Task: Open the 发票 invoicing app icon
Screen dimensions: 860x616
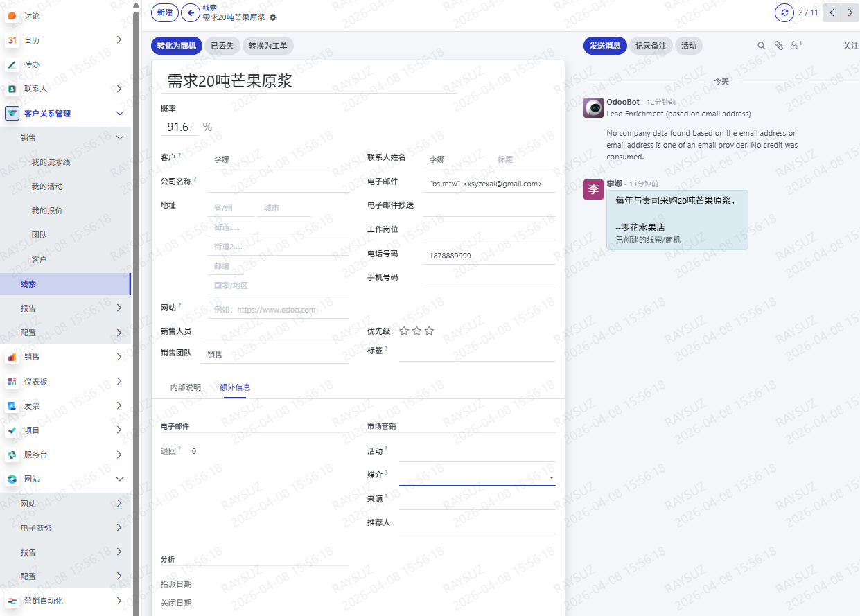Action: (12, 405)
